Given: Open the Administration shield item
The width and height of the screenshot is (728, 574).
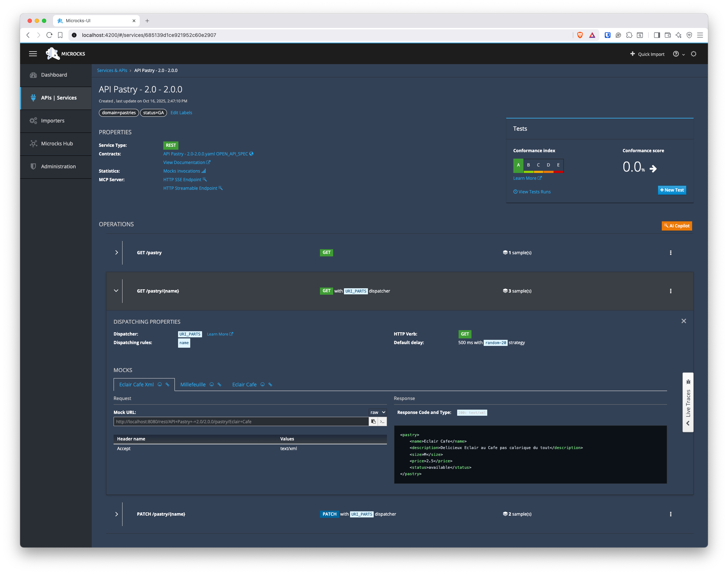Looking at the screenshot, I should tap(33, 167).
